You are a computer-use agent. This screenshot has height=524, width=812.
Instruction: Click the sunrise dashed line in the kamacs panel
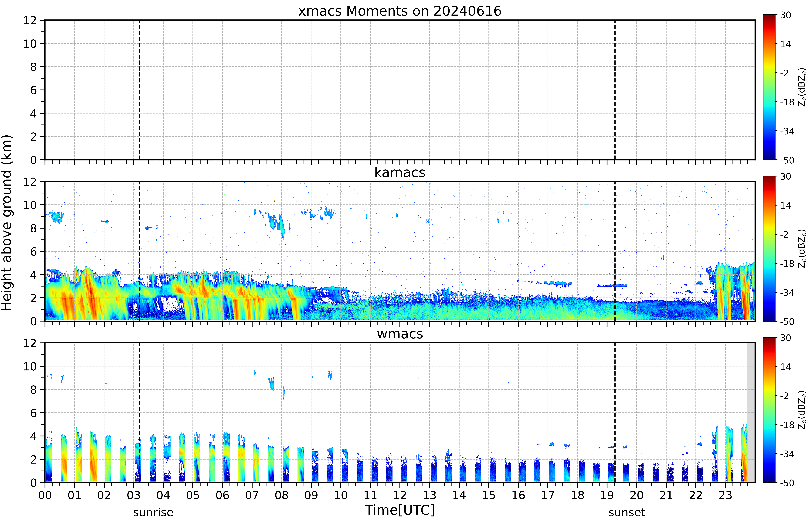(x=139, y=251)
